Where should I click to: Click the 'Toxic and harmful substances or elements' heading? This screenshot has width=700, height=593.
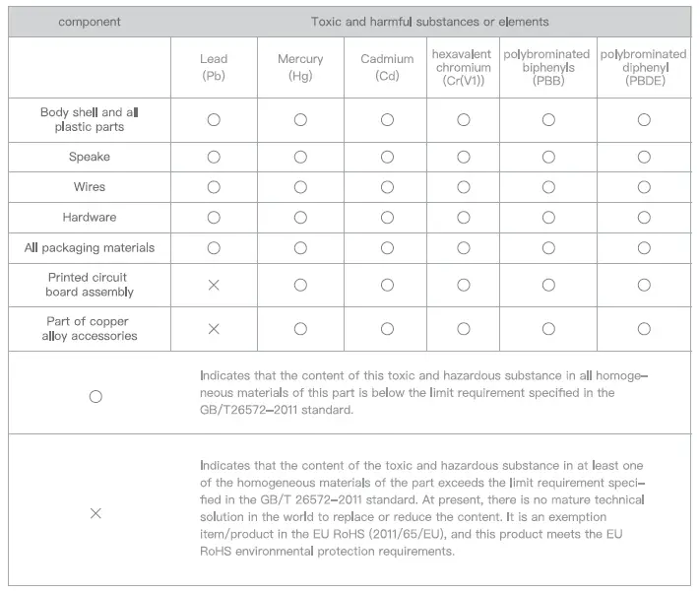click(430, 22)
